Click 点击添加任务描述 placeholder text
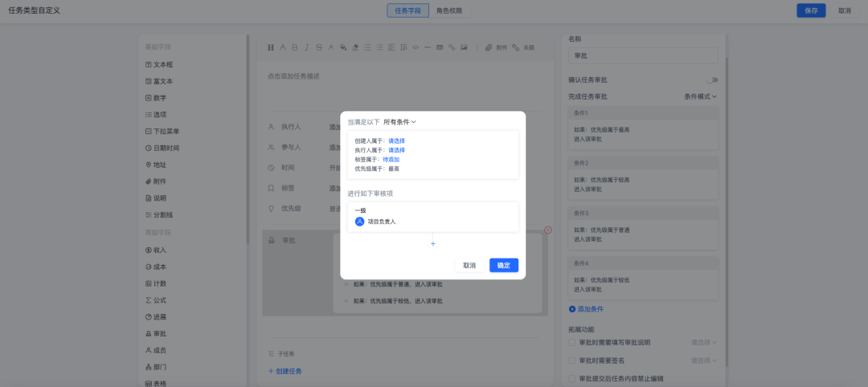Image resolution: width=868 pixels, height=387 pixels. coord(293,76)
